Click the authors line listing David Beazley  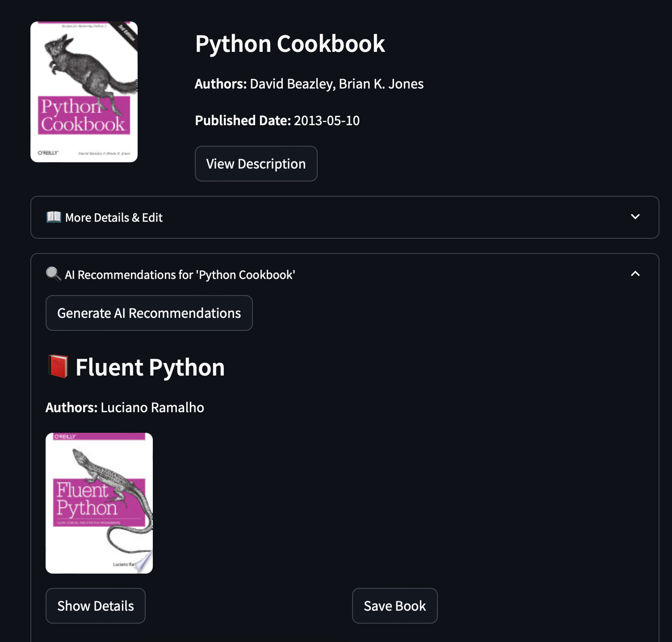point(309,84)
